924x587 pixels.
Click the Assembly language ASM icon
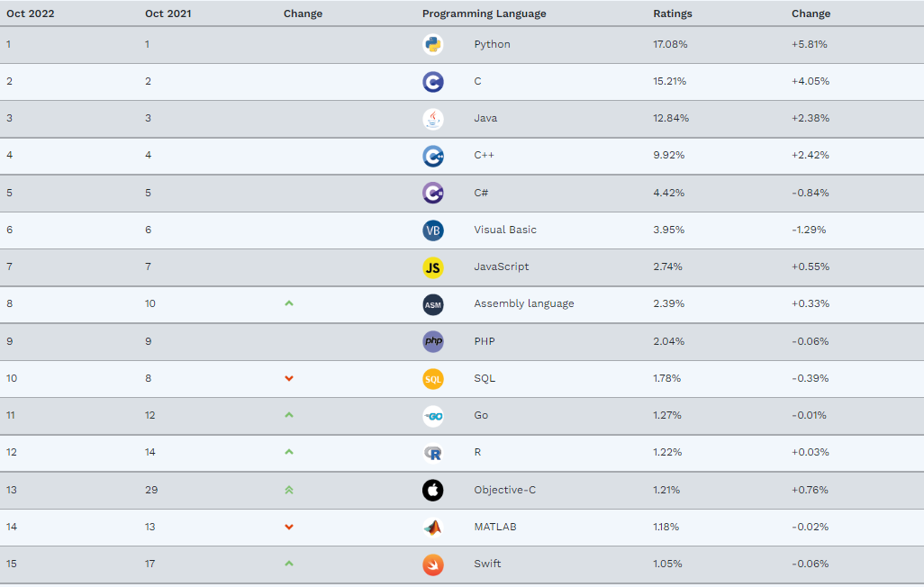433,304
